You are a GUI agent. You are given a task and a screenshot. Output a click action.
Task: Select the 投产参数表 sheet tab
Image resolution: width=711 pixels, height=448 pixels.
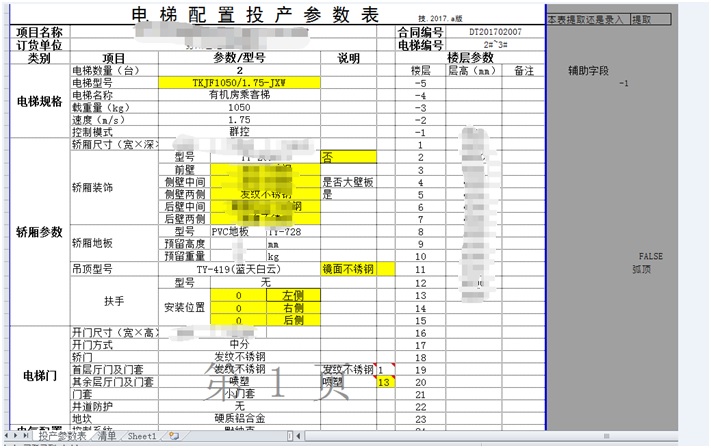62,437
